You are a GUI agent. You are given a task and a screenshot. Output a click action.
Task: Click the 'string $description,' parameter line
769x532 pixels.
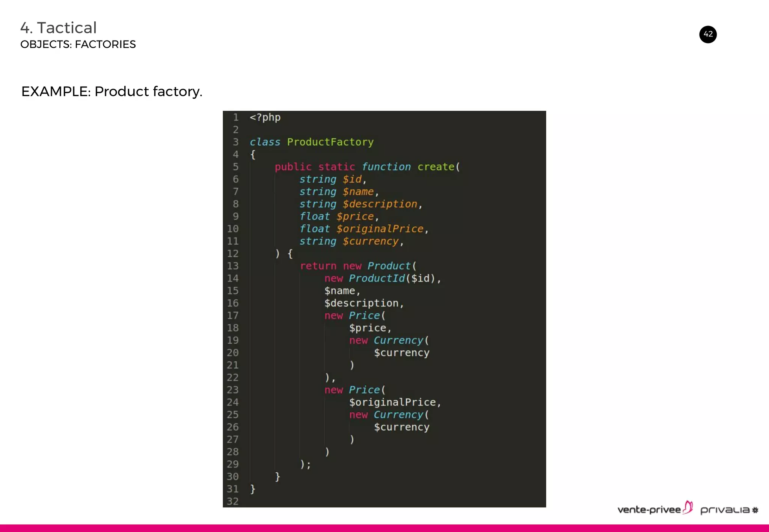click(x=361, y=204)
